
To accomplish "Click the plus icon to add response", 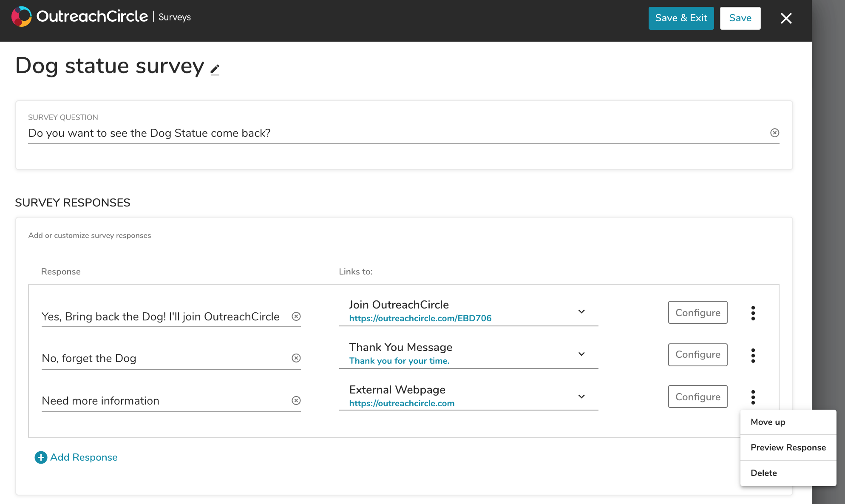I will (x=41, y=457).
